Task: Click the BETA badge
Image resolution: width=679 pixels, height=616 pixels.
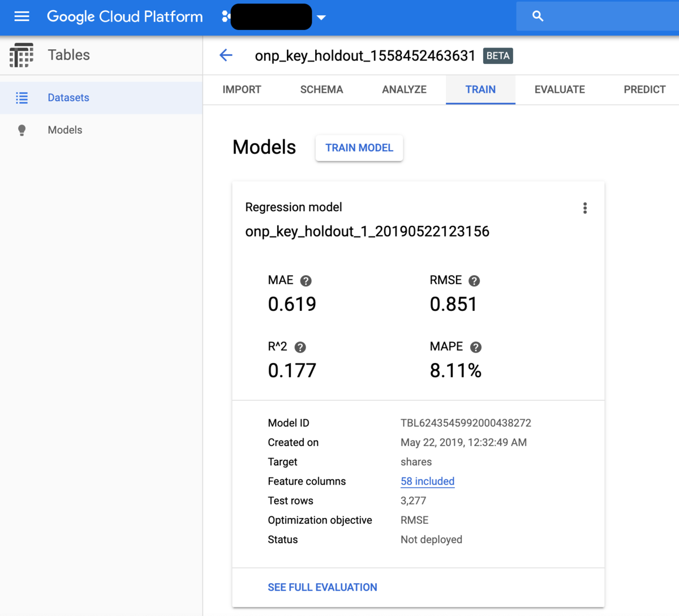Action: point(498,55)
